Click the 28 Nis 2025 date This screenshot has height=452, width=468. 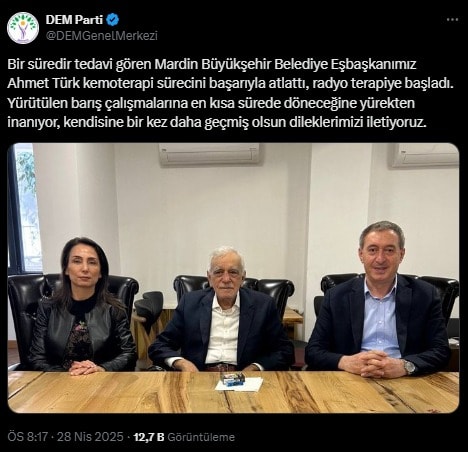coord(90,437)
